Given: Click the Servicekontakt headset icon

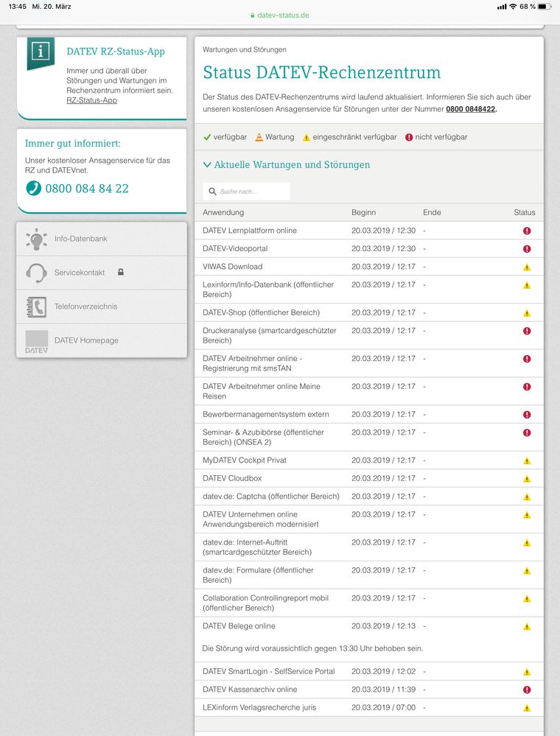Looking at the screenshot, I should point(37,273).
